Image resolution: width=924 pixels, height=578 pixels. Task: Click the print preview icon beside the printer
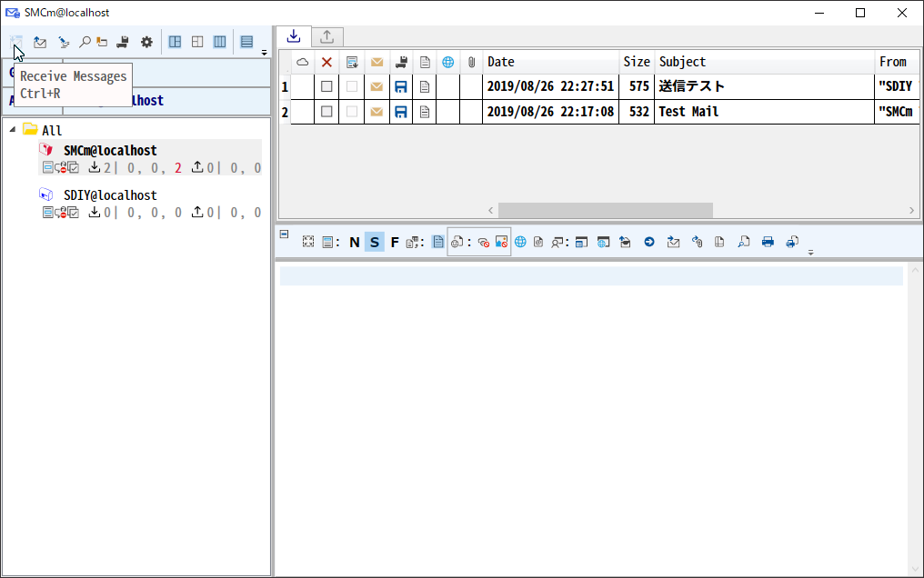pos(792,242)
